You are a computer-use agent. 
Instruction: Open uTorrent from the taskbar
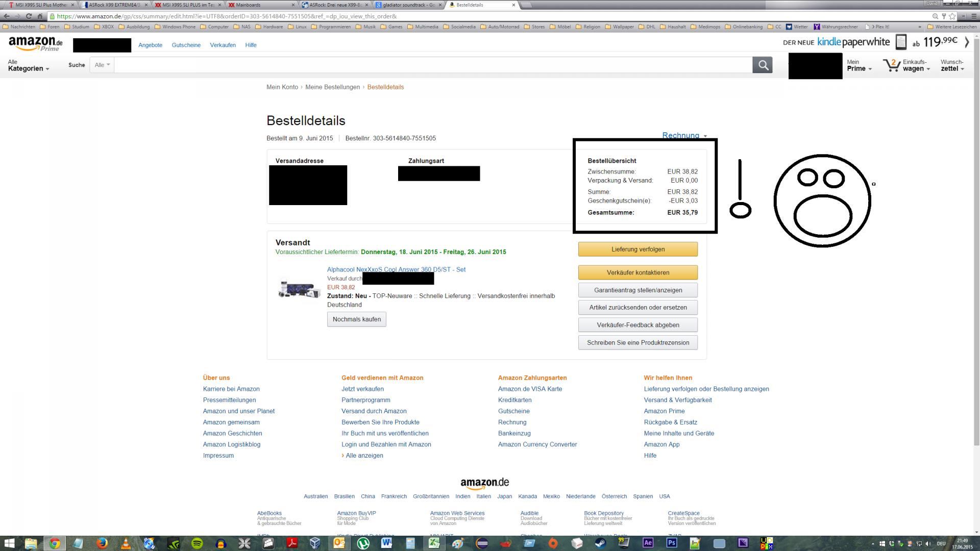click(x=363, y=543)
